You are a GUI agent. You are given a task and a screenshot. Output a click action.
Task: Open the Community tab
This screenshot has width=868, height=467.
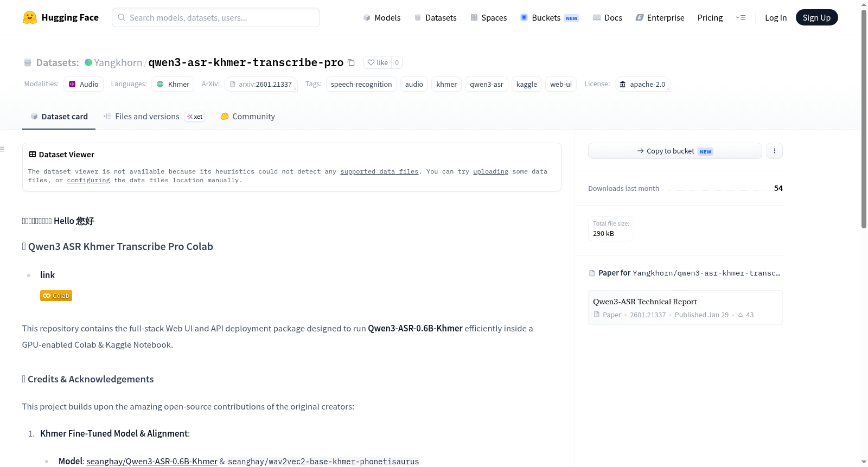(247, 116)
